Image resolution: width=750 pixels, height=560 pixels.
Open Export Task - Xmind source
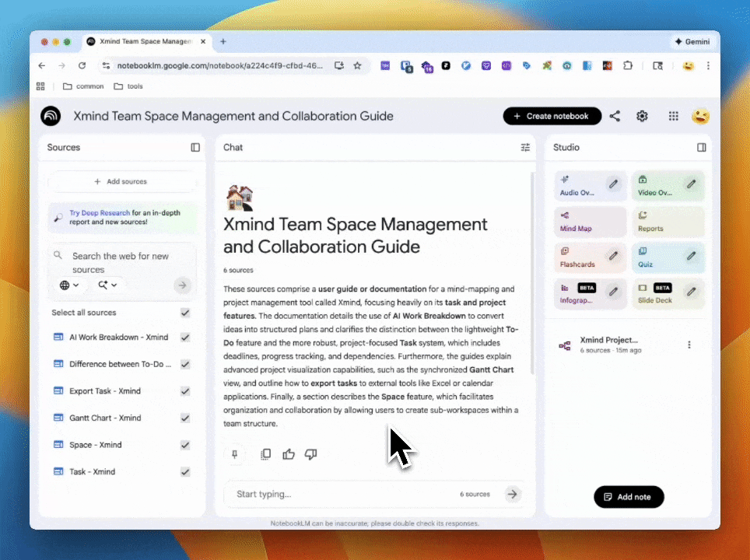(x=105, y=390)
